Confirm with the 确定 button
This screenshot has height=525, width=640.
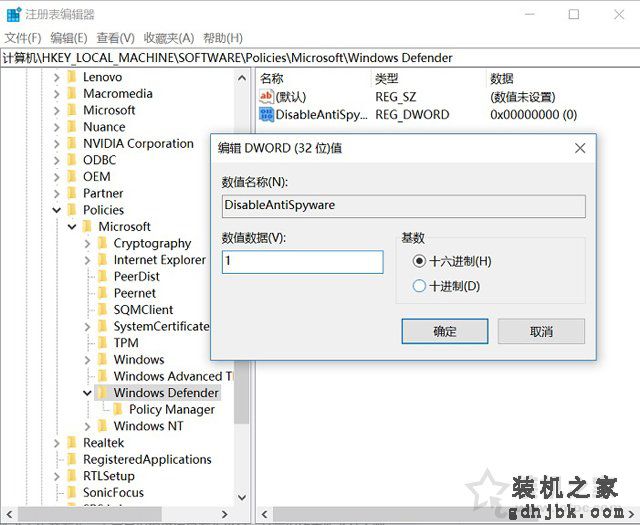[x=444, y=331]
